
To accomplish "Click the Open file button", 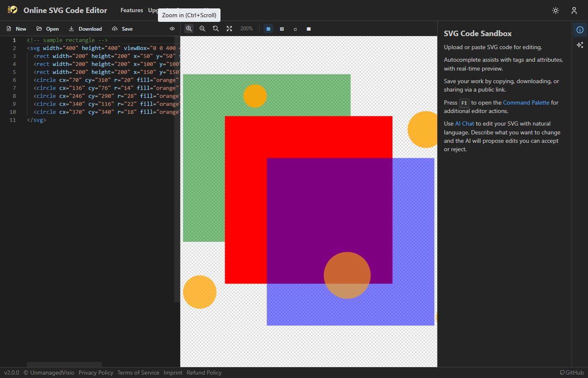I will coord(48,29).
